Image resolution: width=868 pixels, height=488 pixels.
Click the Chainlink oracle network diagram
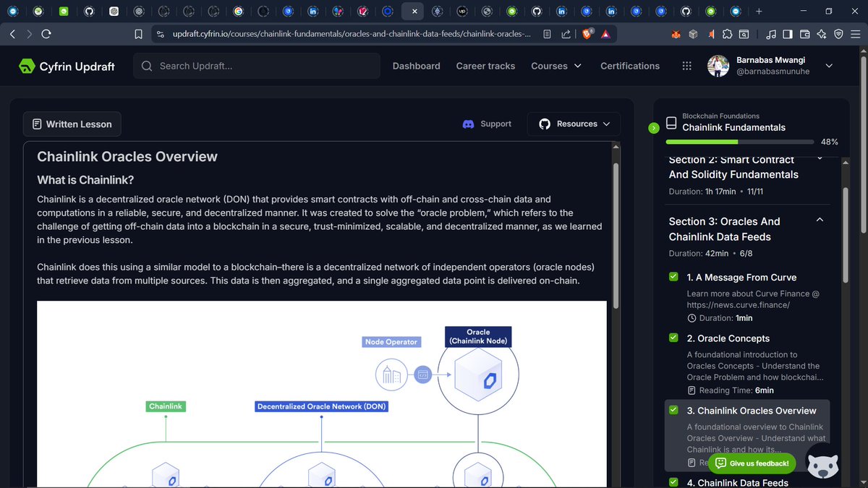click(322, 394)
